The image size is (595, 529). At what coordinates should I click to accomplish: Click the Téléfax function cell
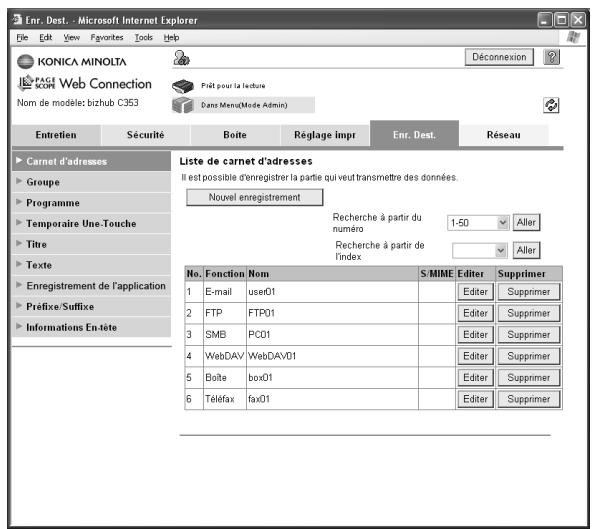pos(225,399)
